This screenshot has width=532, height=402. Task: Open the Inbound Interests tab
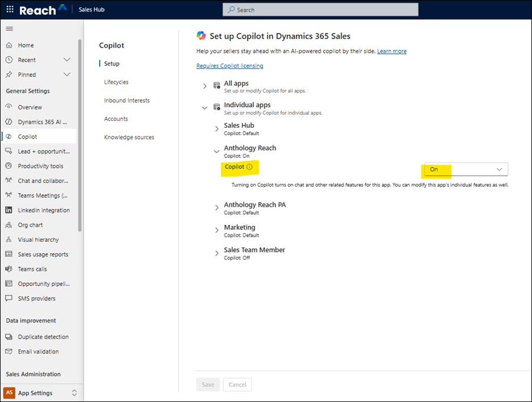(126, 101)
